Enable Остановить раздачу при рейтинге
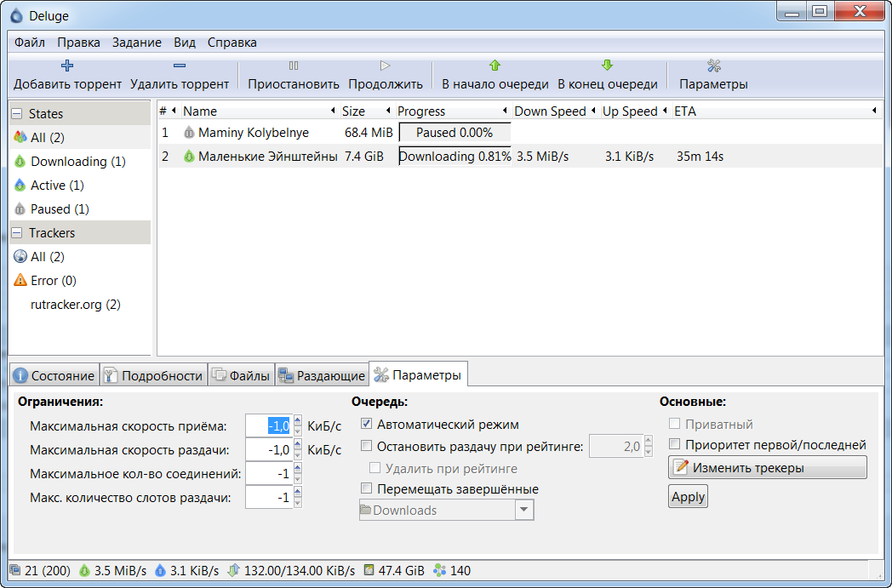Screen dimensions: 892x588 [x=366, y=446]
